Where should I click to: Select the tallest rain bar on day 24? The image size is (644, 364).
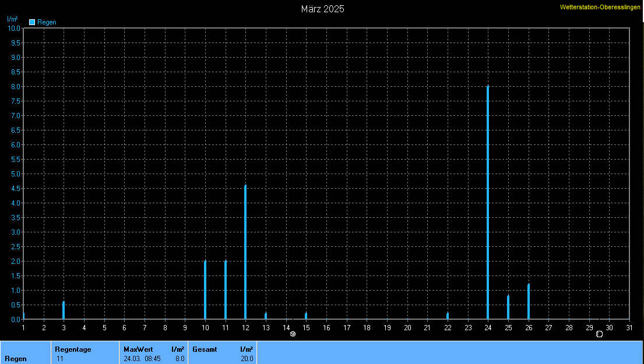pyautogui.click(x=488, y=203)
